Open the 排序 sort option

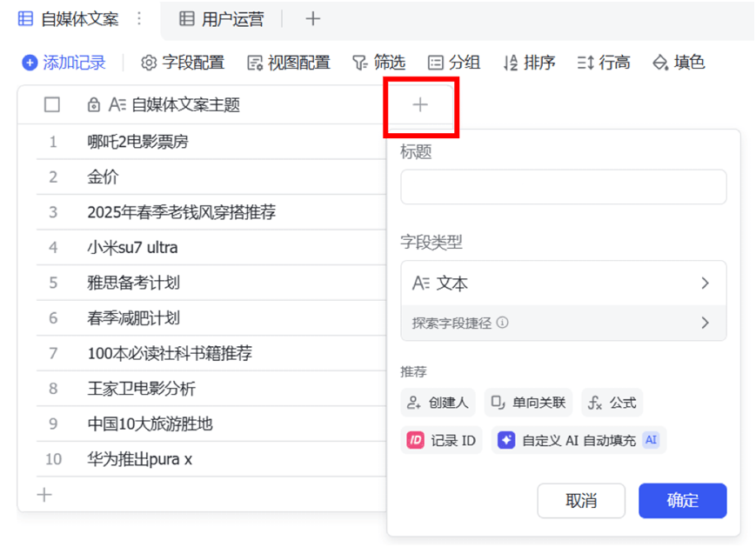529,63
